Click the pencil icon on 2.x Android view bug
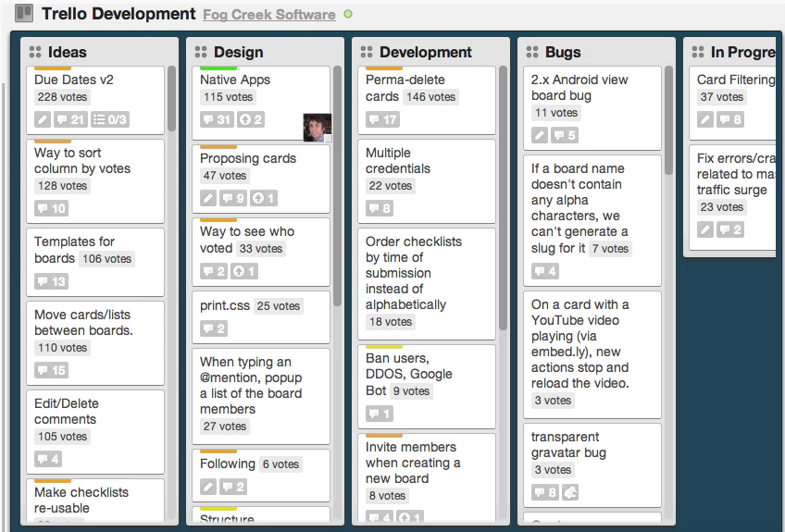785x532 pixels. (x=540, y=135)
